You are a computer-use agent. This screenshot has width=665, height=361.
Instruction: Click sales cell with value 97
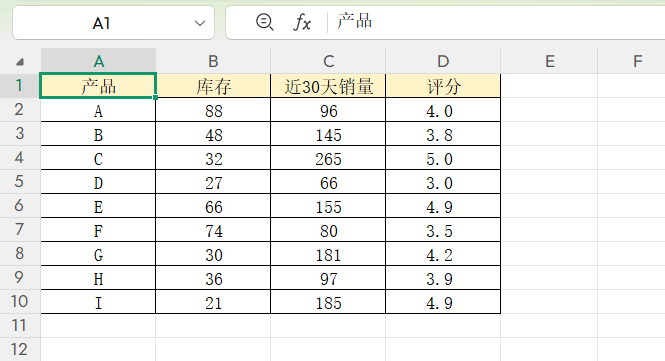(x=328, y=278)
